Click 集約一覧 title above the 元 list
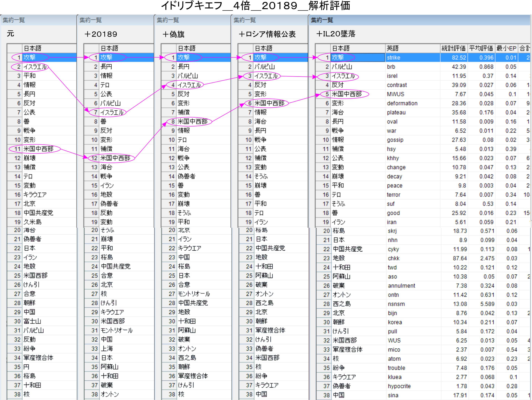 point(14,20)
